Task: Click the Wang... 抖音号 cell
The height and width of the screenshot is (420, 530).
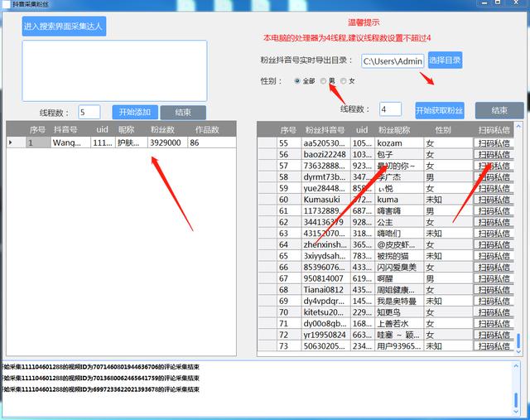Action: click(70, 142)
